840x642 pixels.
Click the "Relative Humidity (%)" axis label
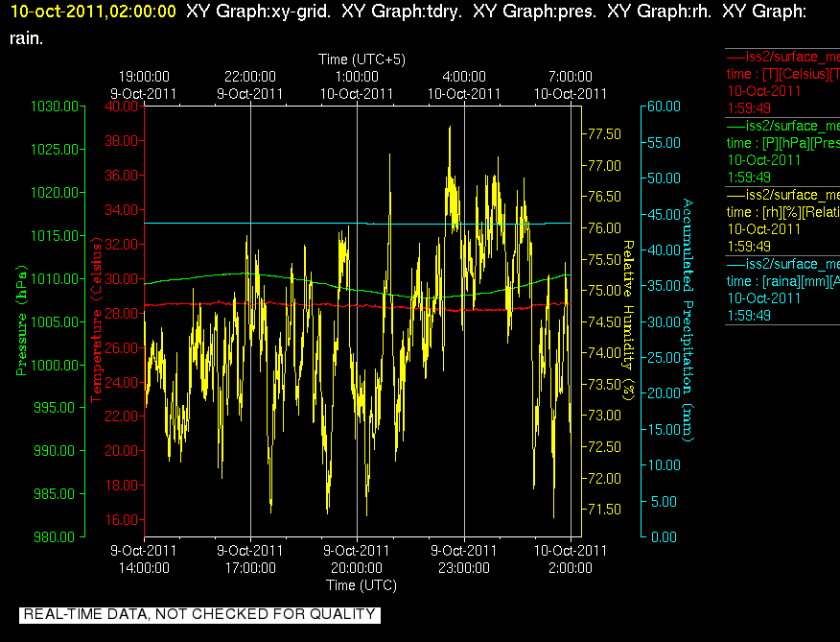(628, 321)
